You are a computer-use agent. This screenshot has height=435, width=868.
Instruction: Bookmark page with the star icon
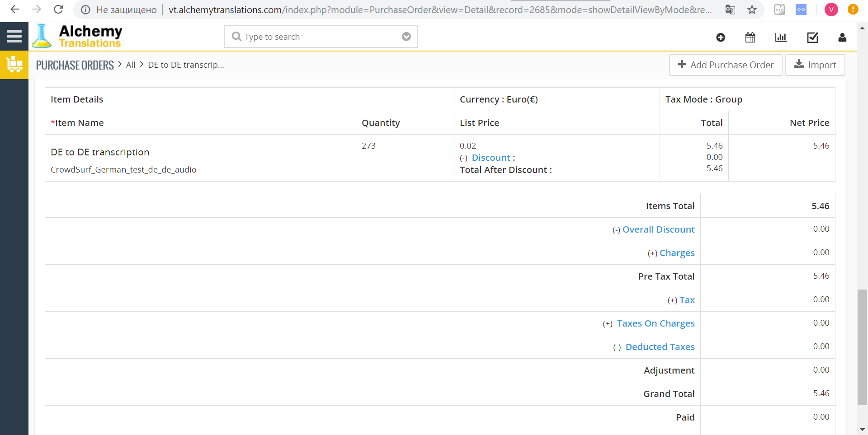pos(752,9)
